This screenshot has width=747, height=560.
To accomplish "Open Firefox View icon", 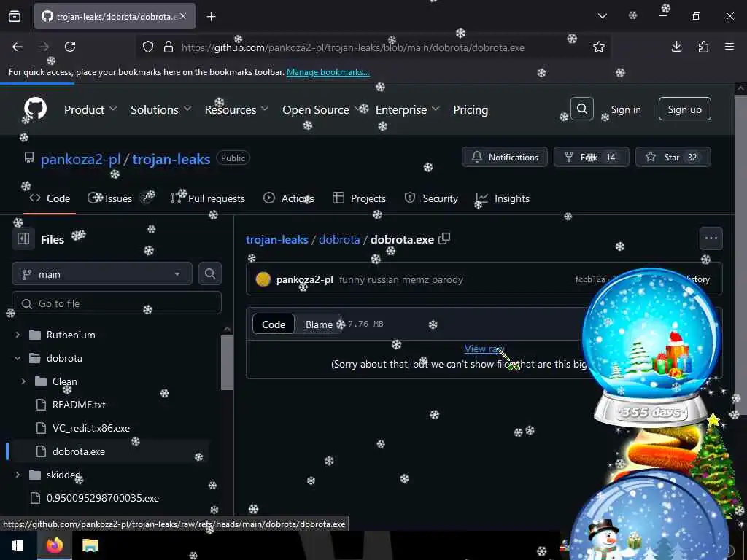I will pyautogui.click(x=15, y=16).
